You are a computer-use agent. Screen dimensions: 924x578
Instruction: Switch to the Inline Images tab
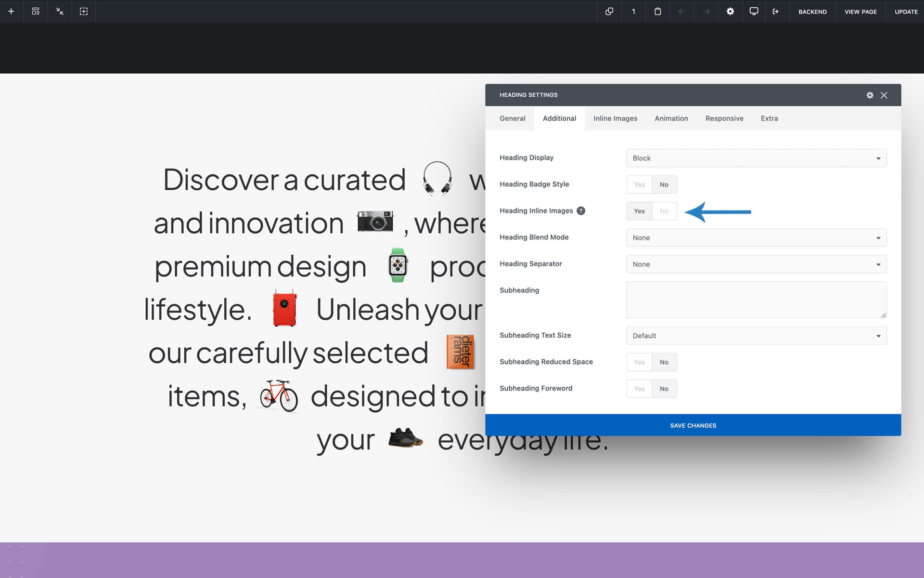tap(615, 118)
